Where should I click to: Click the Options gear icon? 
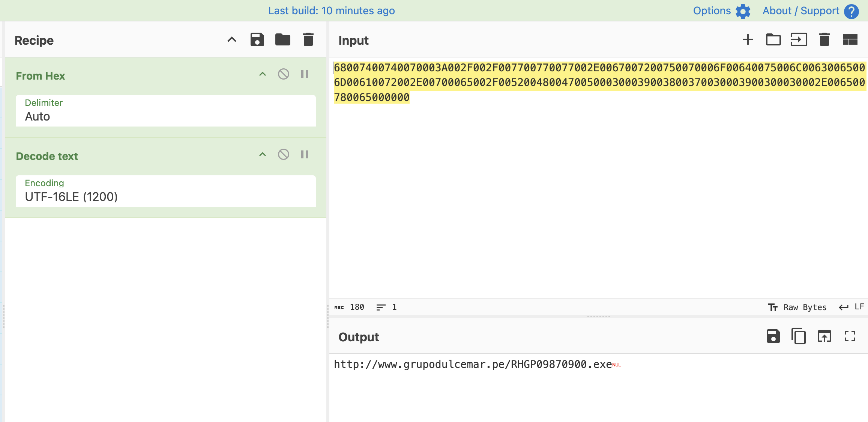[x=743, y=11]
